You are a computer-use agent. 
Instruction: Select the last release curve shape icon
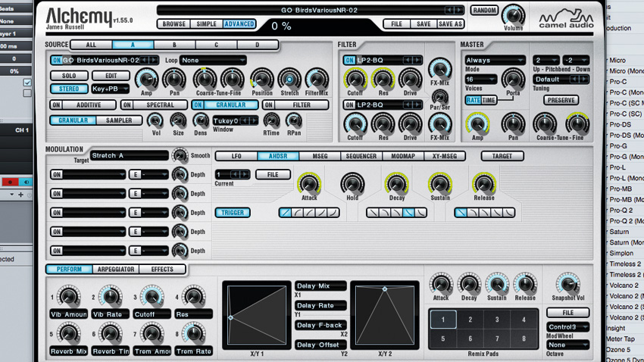point(508,213)
